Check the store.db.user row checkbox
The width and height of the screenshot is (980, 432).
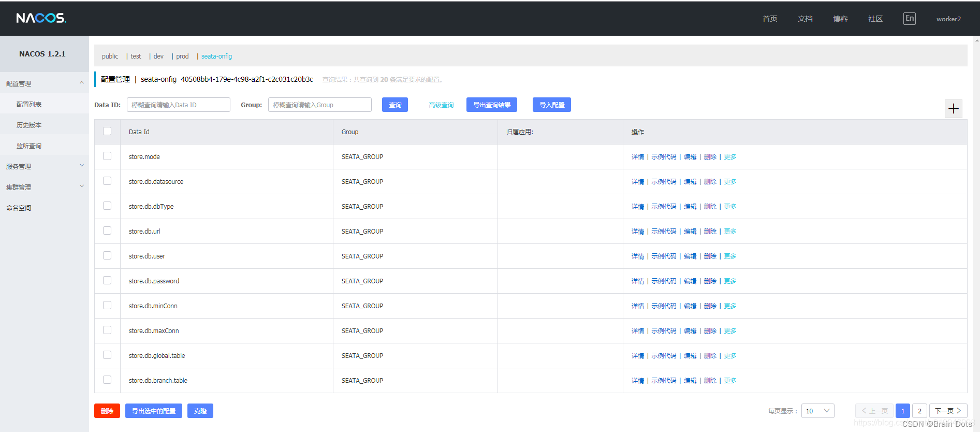pos(107,255)
